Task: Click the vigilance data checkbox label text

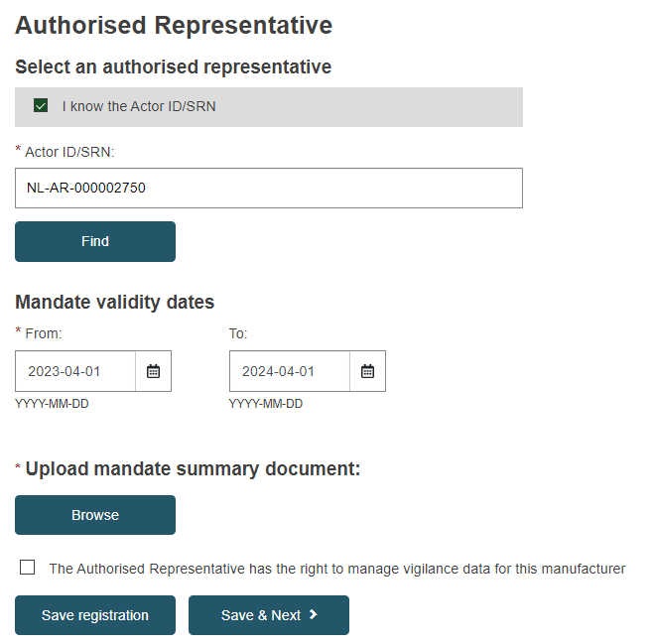Action: point(337,569)
